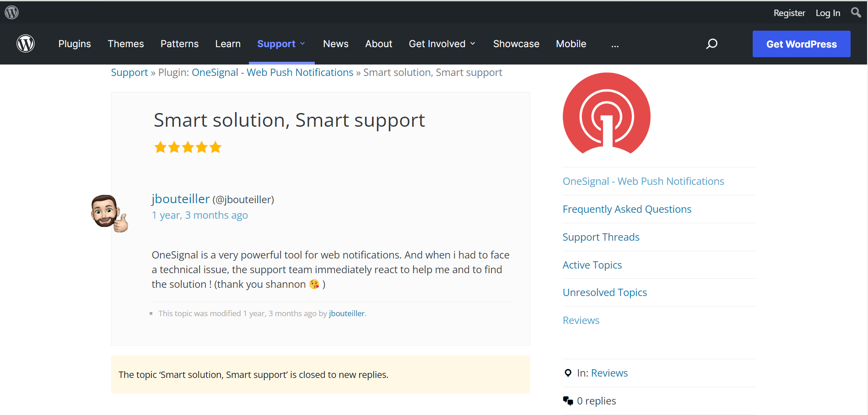Click the '1 year, 3 months ago' timestamp link
The image size is (868, 415).
[200, 215]
